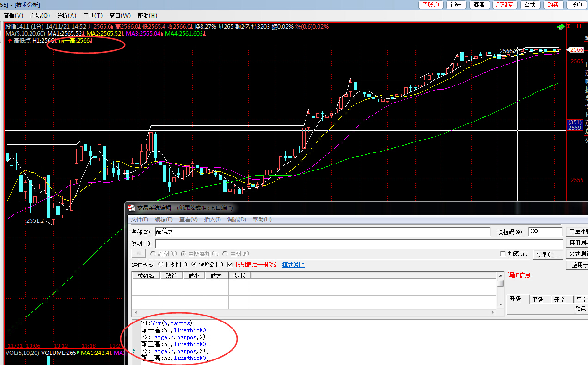Collapse panel with the << button

pyautogui.click(x=139, y=253)
